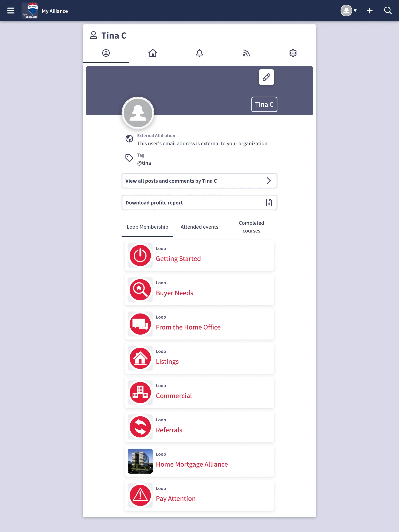The image size is (399, 532).
Task: Click the external affiliation globe icon
Action: (x=129, y=139)
